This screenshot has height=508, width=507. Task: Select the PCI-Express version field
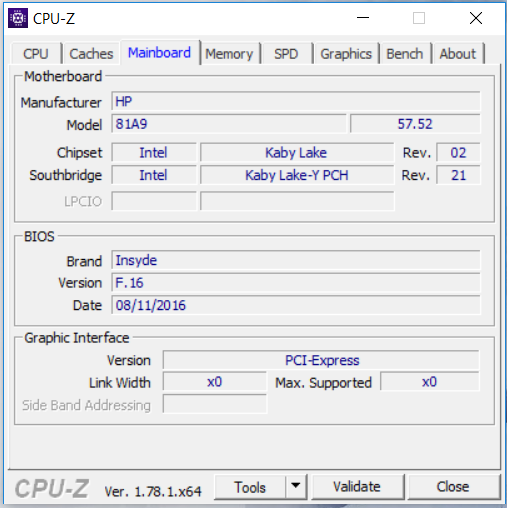click(321, 360)
